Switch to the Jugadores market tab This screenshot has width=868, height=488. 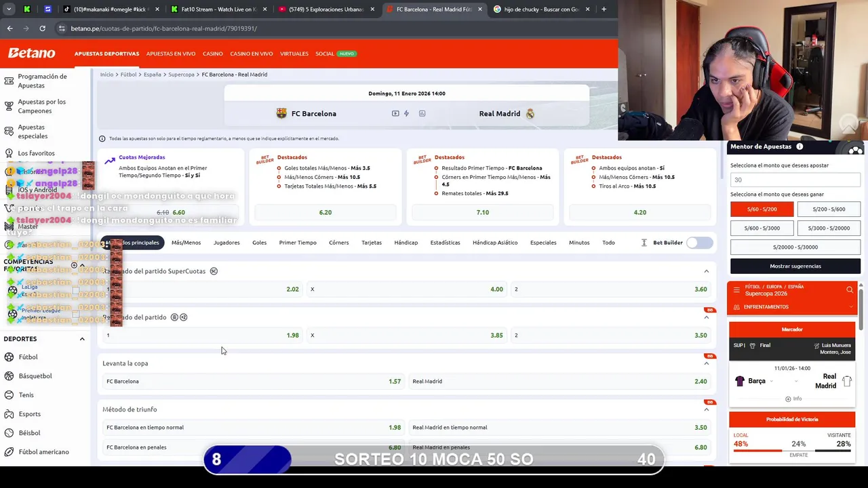pyautogui.click(x=226, y=243)
